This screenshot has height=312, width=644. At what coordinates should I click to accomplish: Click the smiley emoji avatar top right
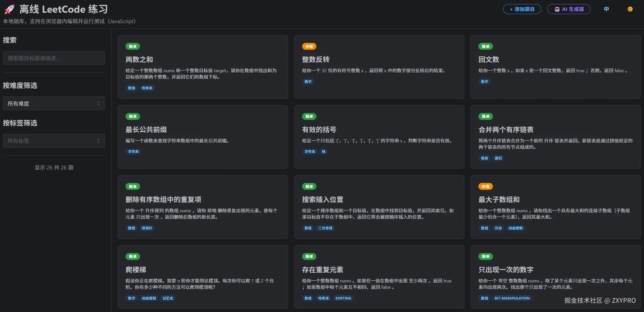pos(630,9)
